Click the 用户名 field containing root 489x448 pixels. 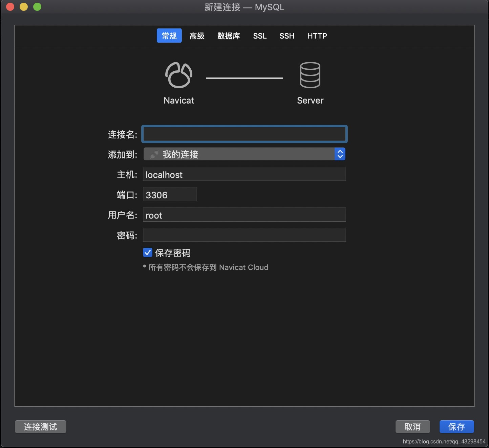[244, 215]
